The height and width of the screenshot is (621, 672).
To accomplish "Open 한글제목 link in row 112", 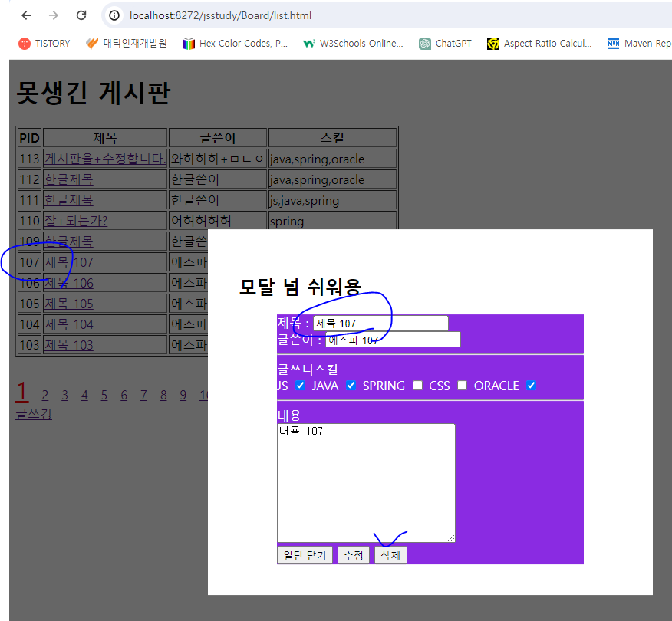I will [69, 179].
